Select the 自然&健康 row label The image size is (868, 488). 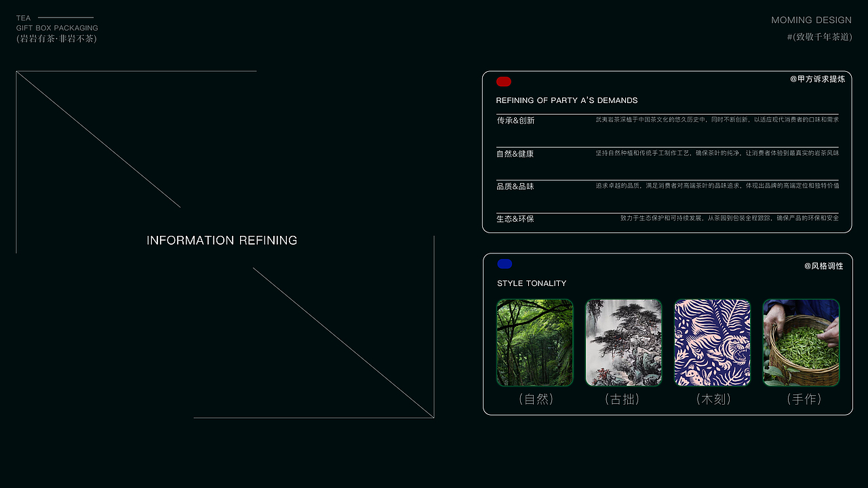pyautogui.click(x=515, y=154)
